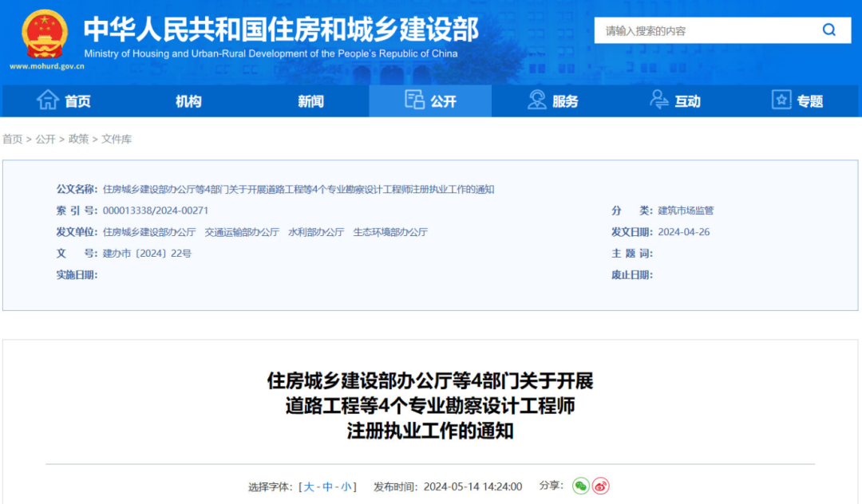862x504 pixels.
Task: Select the 中 font size option
Action: coord(327,486)
